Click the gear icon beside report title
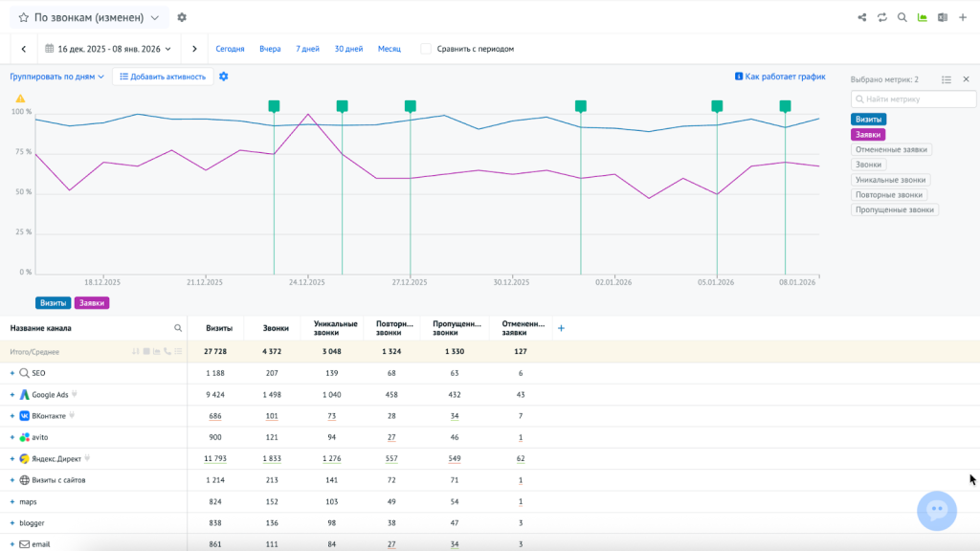 click(182, 17)
